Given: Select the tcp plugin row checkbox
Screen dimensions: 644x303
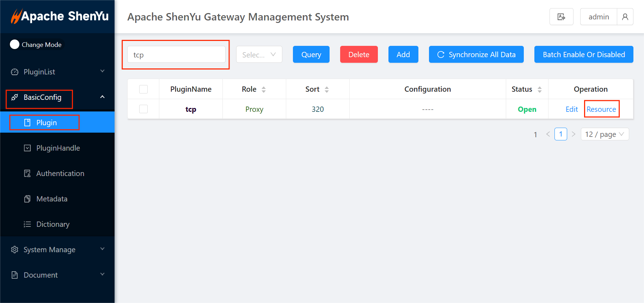Looking at the screenshot, I should click(143, 109).
